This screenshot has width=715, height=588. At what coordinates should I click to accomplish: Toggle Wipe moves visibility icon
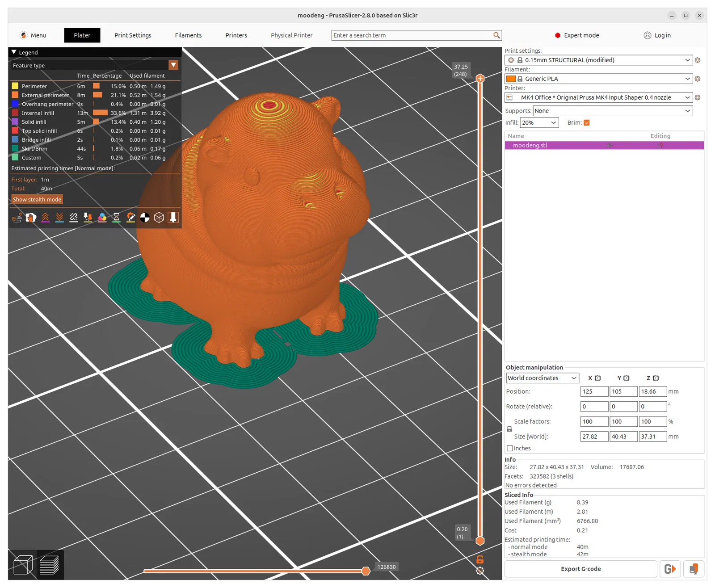point(31,218)
